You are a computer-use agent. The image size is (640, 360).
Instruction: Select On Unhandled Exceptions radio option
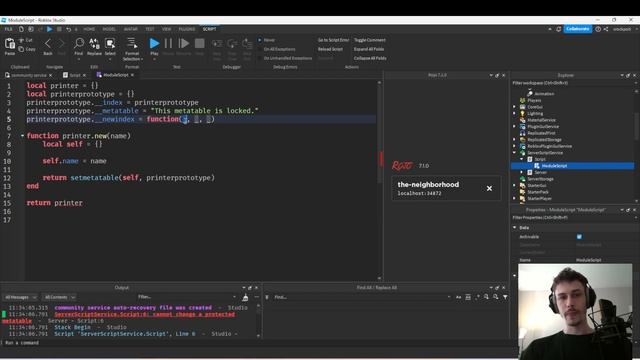click(260, 58)
